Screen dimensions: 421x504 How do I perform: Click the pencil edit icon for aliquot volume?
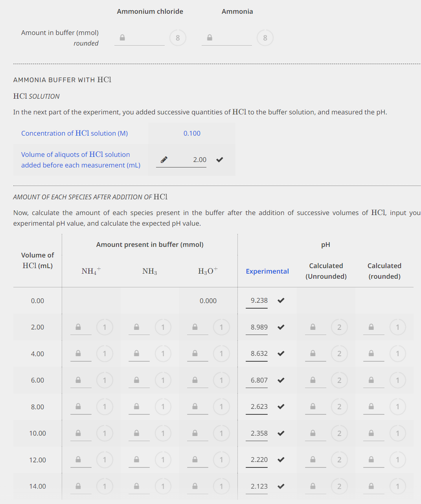pyautogui.click(x=164, y=159)
